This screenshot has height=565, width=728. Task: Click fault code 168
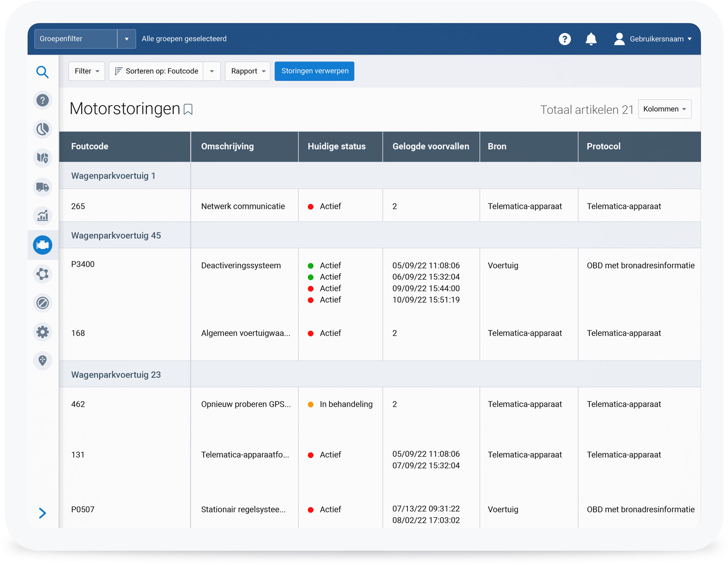78,333
